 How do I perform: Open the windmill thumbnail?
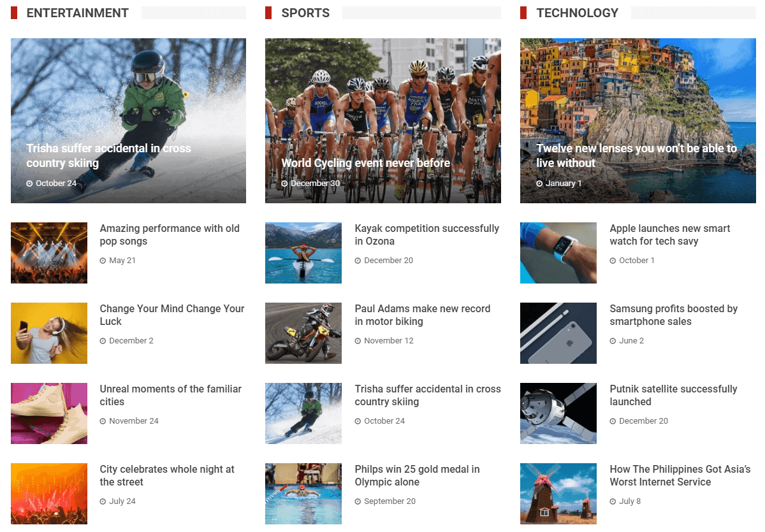point(558,494)
